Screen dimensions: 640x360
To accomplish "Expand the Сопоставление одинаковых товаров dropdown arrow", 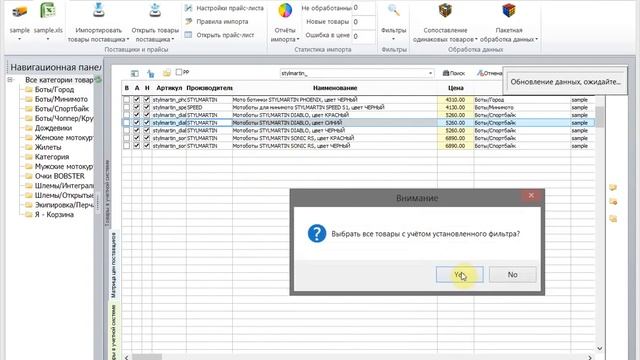I will [x=476, y=40].
